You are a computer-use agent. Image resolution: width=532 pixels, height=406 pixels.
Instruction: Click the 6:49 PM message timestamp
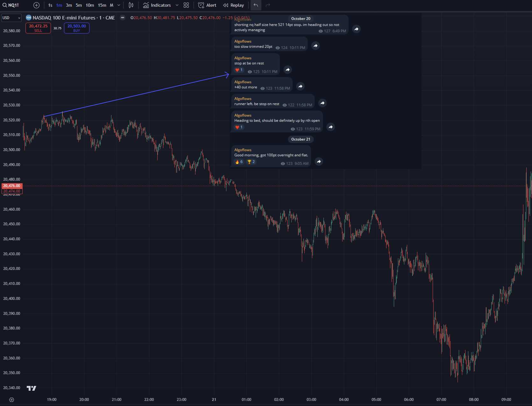coord(339,31)
